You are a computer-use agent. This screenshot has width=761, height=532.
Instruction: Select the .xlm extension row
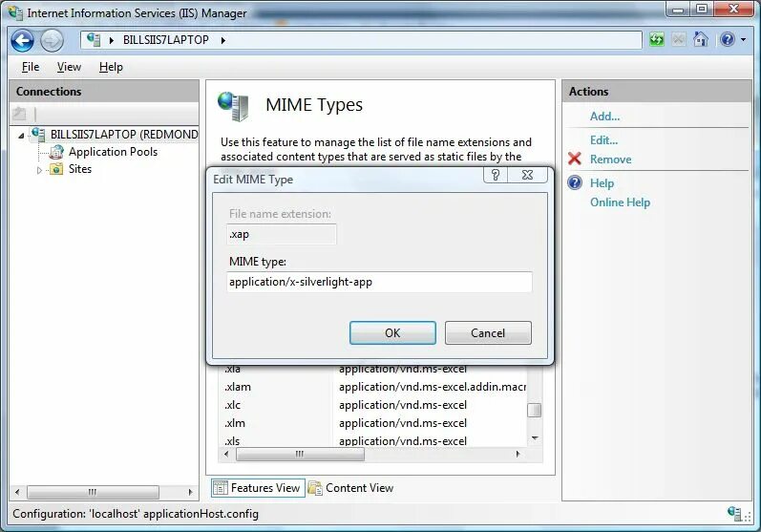372,423
